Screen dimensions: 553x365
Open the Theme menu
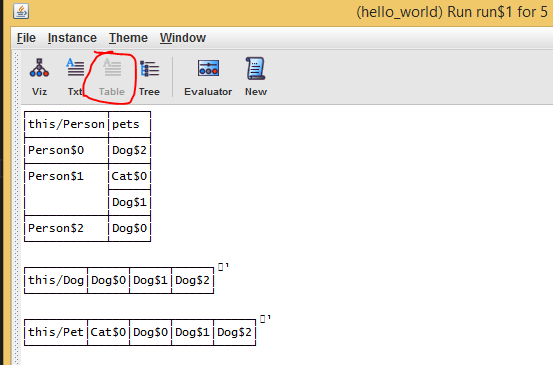(128, 38)
